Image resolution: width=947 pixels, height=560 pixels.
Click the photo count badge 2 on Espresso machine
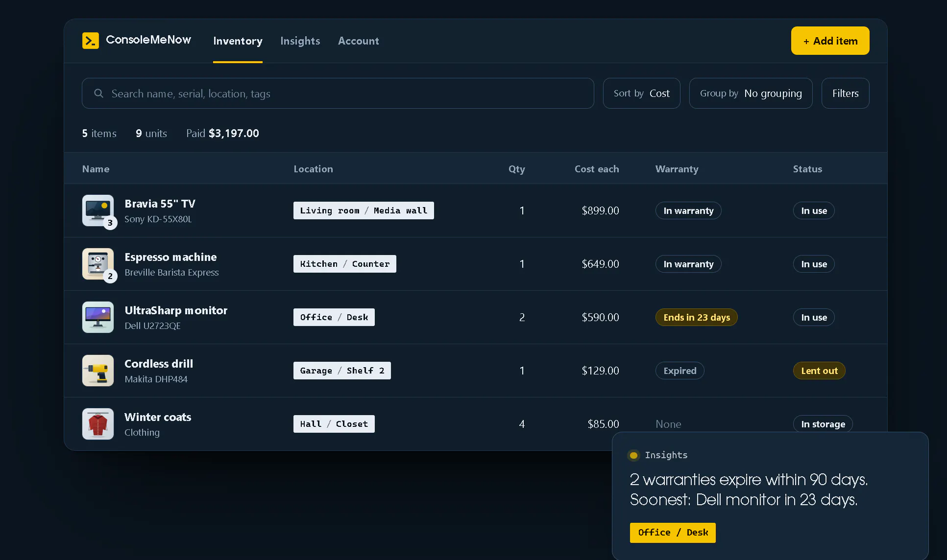(x=110, y=276)
